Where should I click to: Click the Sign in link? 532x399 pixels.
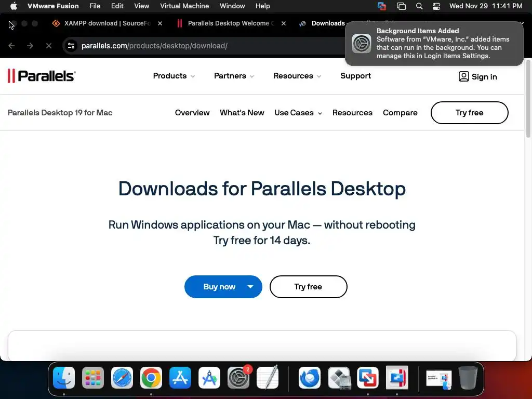pyautogui.click(x=484, y=77)
